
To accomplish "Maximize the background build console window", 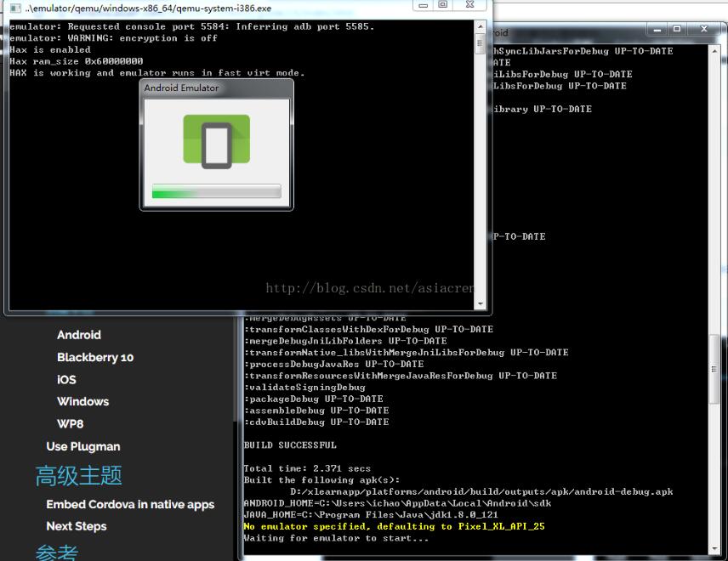I will coord(677,29).
